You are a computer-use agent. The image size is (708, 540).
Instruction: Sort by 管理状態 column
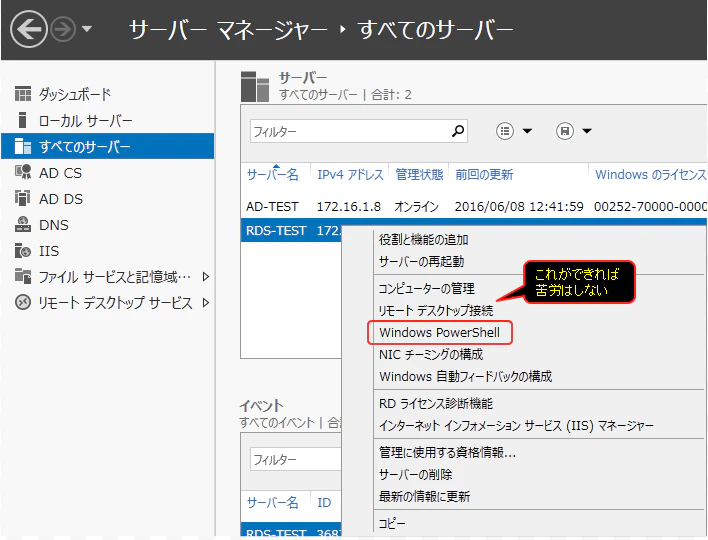coord(419,174)
